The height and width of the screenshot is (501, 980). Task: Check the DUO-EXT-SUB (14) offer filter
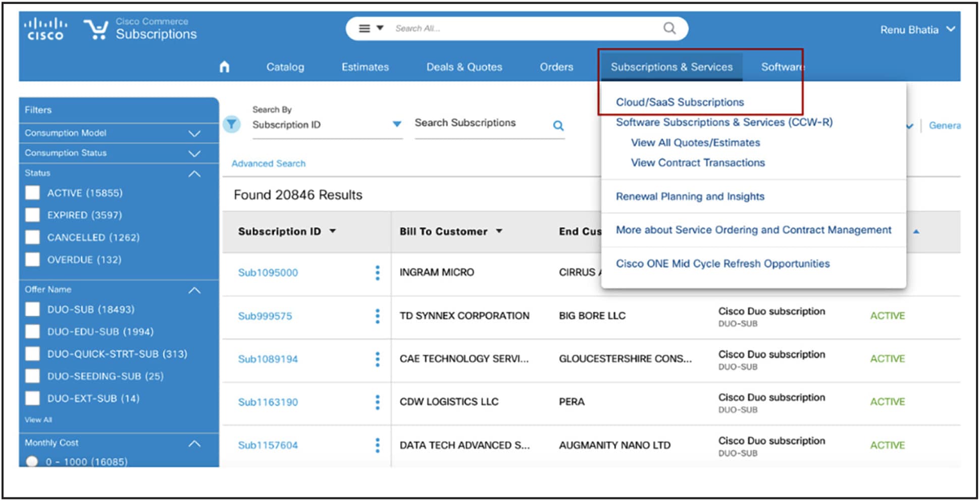pyautogui.click(x=33, y=398)
